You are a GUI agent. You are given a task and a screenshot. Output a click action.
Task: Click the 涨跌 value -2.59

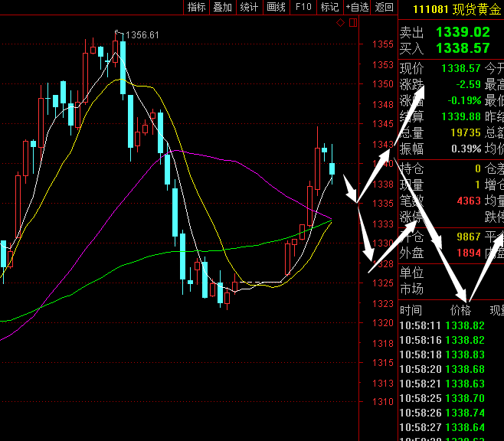tap(468, 84)
